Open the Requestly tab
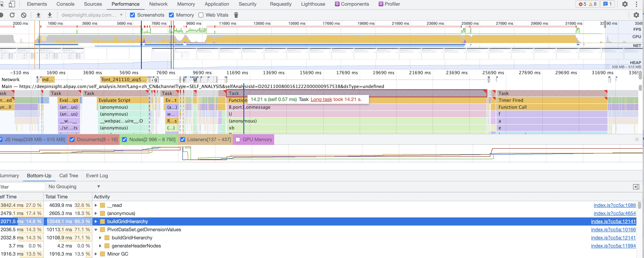644x258 pixels. [280, 4]
